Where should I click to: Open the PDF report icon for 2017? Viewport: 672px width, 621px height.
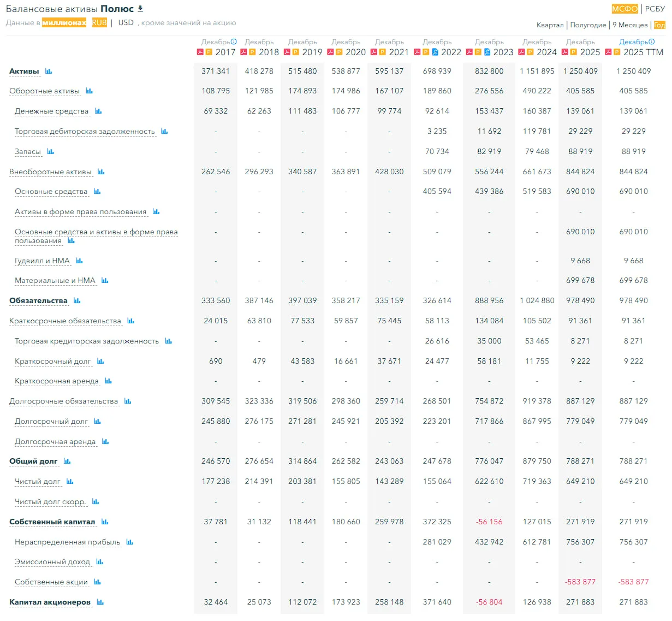[200, 52]
